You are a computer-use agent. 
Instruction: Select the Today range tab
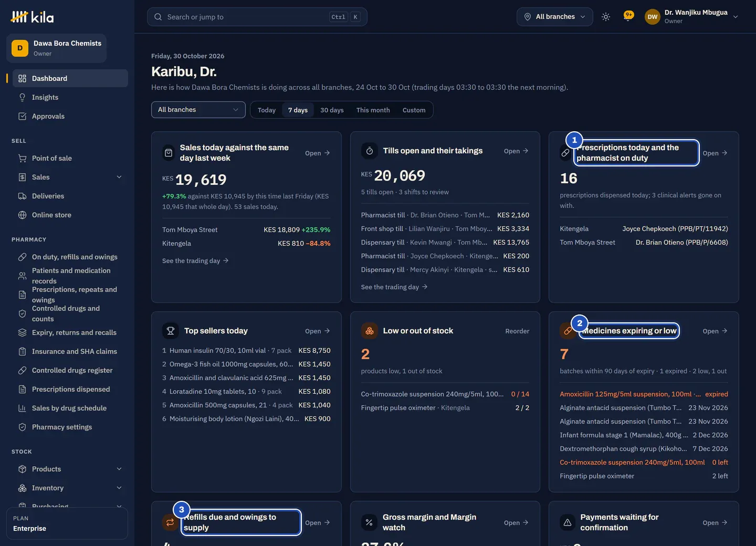[x=267, y=110]
